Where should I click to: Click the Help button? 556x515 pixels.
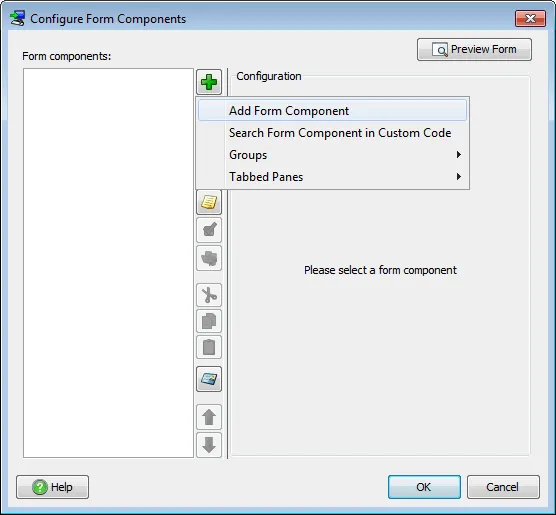click(52, 487)
